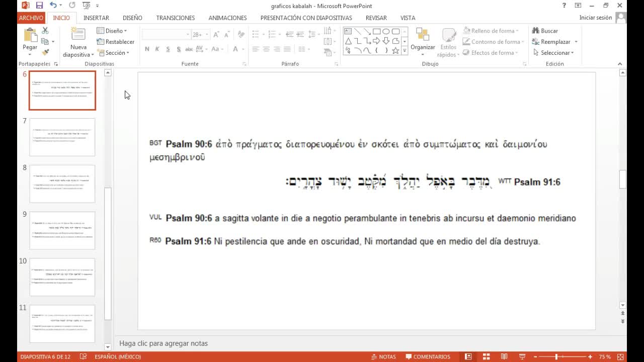Switch to the DISEÑO tab

click(132, 18)
